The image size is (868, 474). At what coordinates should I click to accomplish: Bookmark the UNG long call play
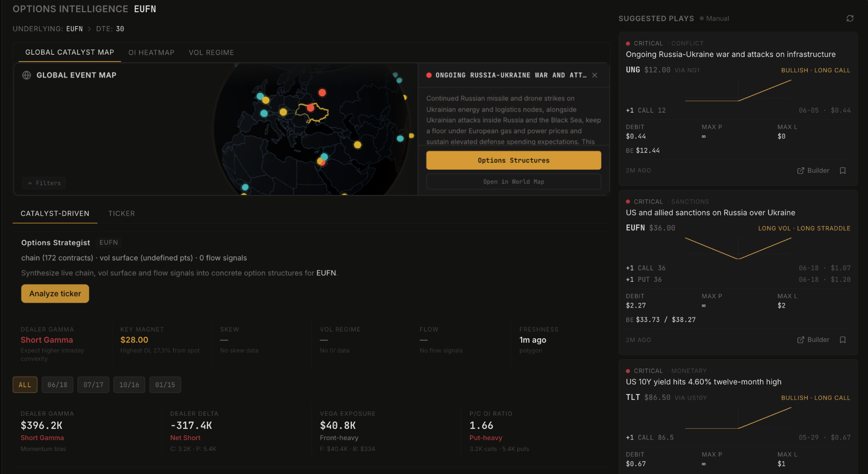[x=843, y=171]
